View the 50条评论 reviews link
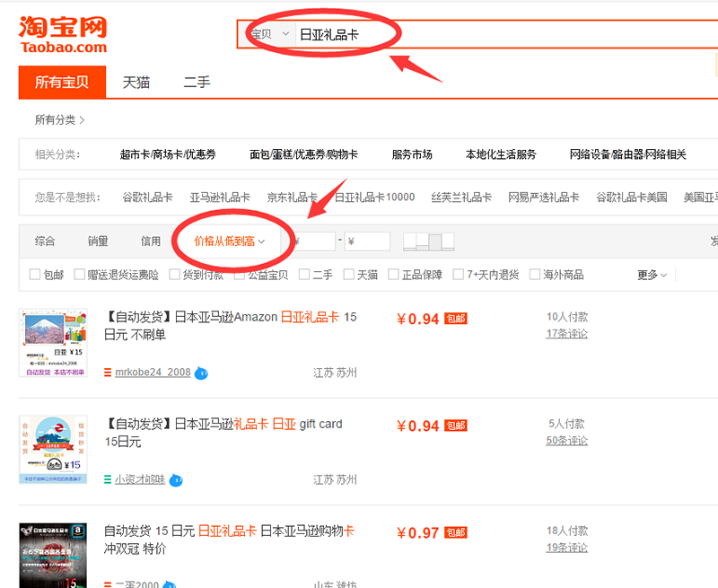Image resolution: width=718 pixels, height=588 pixels. (x=567, y=441)
